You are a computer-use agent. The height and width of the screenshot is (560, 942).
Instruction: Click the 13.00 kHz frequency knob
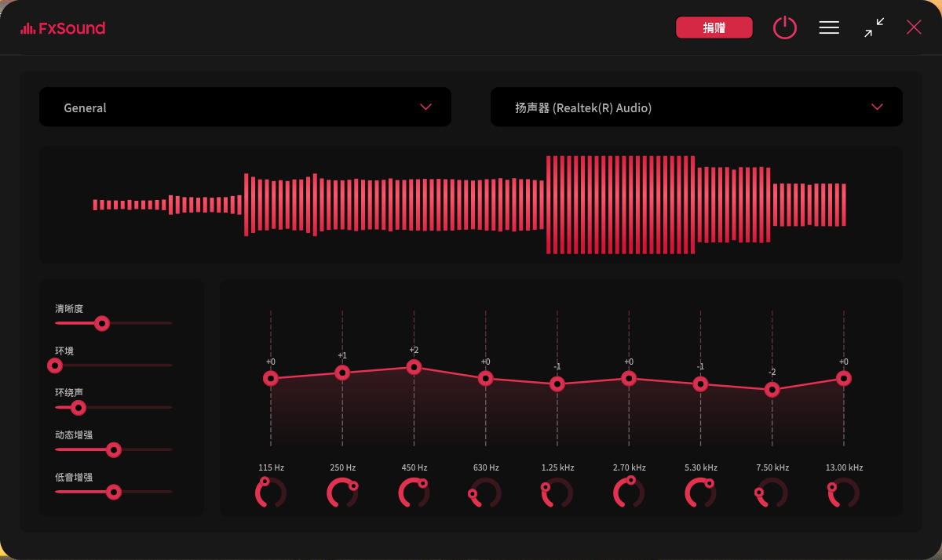(844, 493)
